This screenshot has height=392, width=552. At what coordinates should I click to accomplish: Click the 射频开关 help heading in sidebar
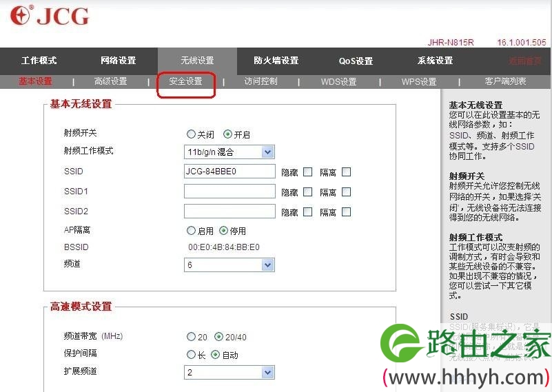467,176
